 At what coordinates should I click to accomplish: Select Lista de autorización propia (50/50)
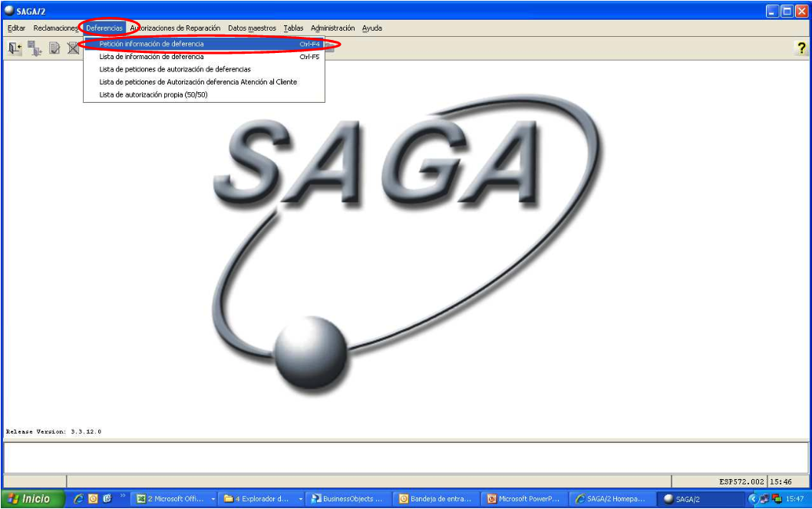click(204, 94)
